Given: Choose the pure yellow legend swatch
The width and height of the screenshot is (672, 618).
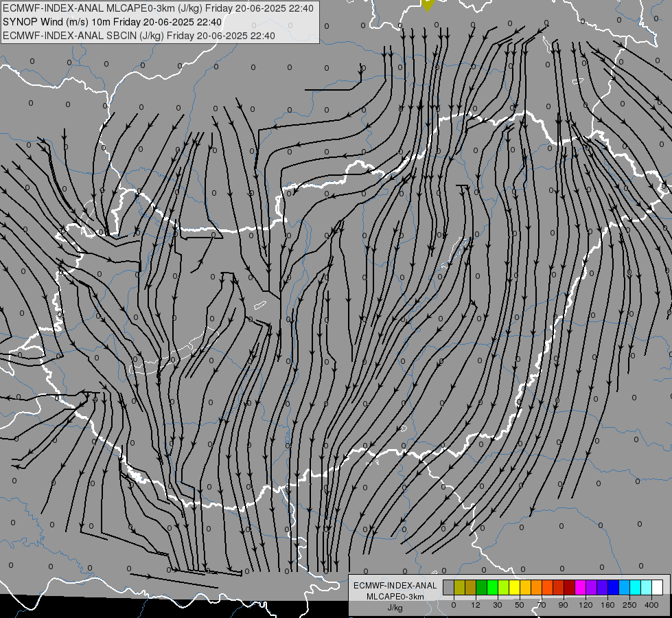Looking at the screenshot, I should pyautogui.click(x=514, y=588).
